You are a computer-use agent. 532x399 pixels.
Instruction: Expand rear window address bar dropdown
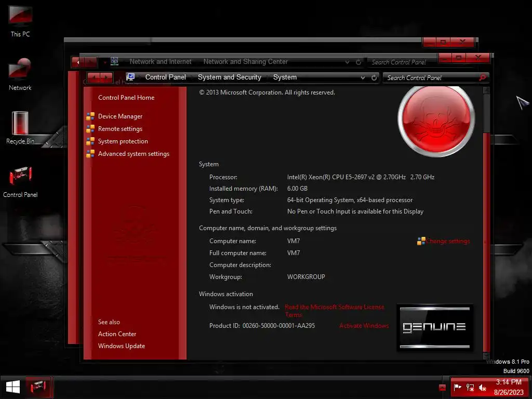pyautogui.click(x=347, y=62)
